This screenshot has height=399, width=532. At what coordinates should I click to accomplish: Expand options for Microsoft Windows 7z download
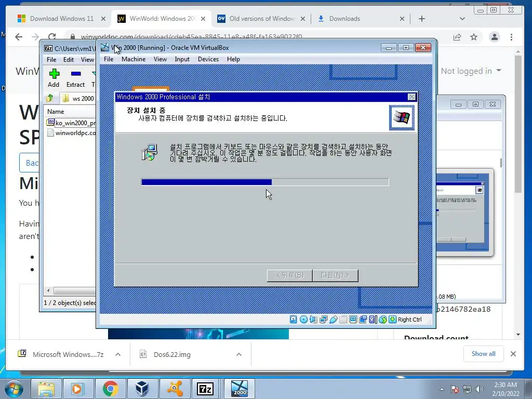[118, 354]
